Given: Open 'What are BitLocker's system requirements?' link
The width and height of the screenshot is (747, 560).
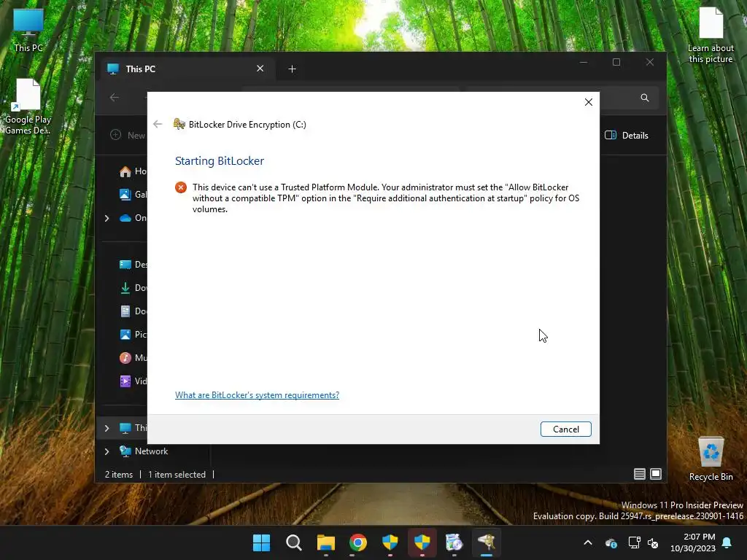Looking at the screenshot, I should coord(258,394).
